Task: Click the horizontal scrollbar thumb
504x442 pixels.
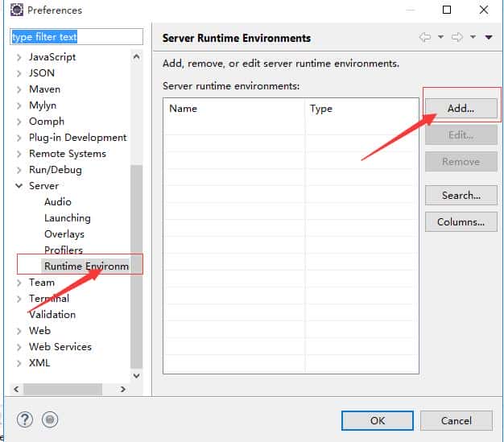Action: pos(63,390)
